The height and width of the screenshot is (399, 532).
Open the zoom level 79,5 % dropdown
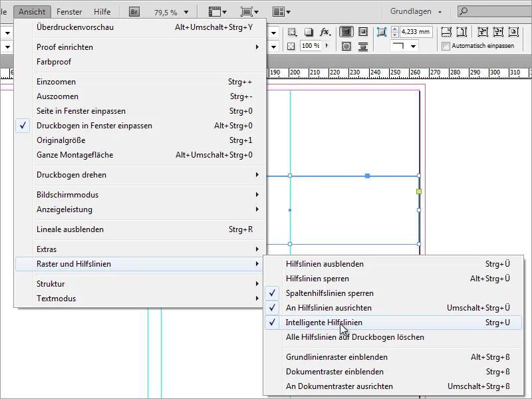click(x=186, y=12)
